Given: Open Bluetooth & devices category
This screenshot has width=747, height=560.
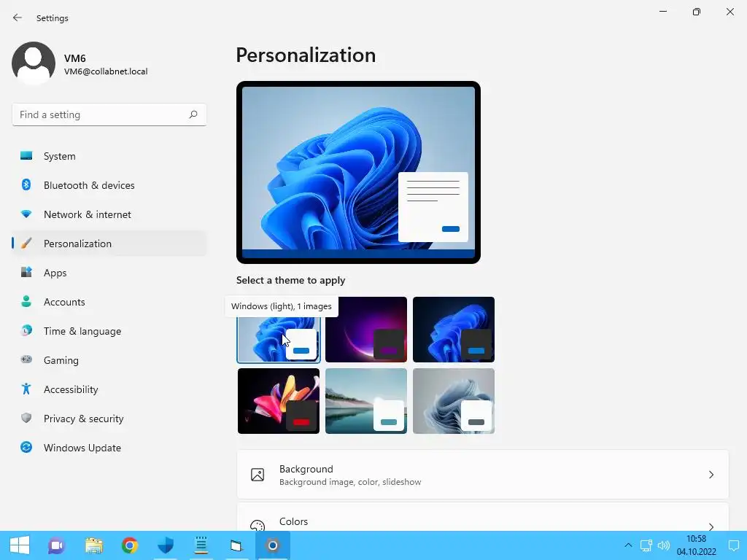Looking at the screenshot, I should point(109,185).
